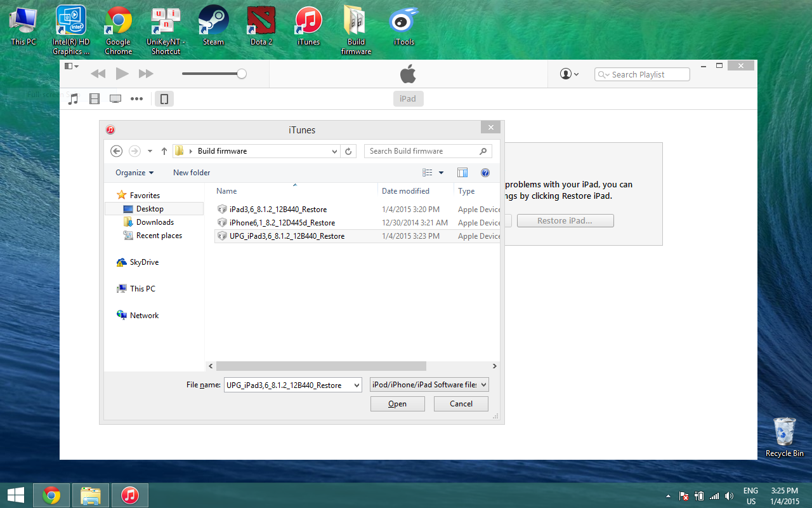The image size is (812, 508).
Task: Expand the view options arrow near the list icon
Action: (x=442, y=172)
